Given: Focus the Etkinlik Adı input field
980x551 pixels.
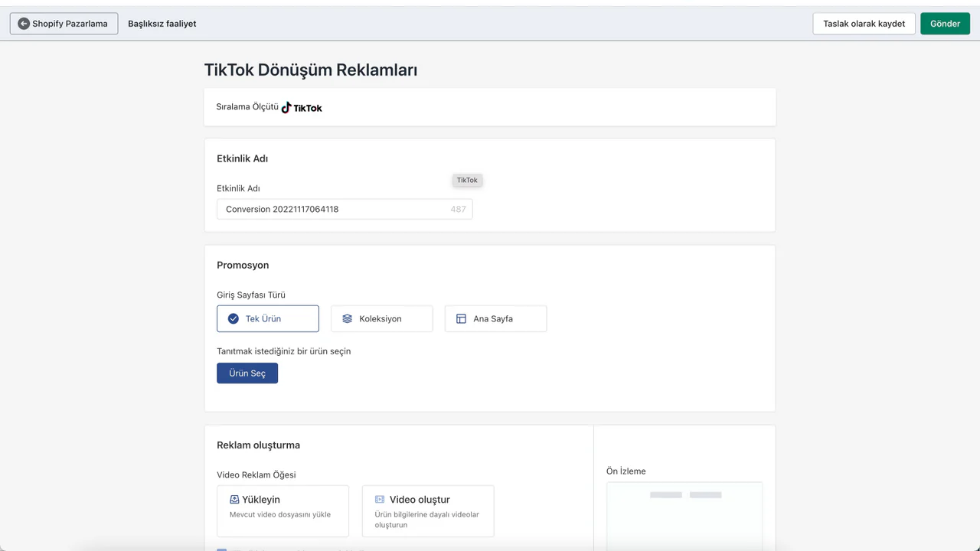Looking at the screenshot, I should tap(345, 209).
